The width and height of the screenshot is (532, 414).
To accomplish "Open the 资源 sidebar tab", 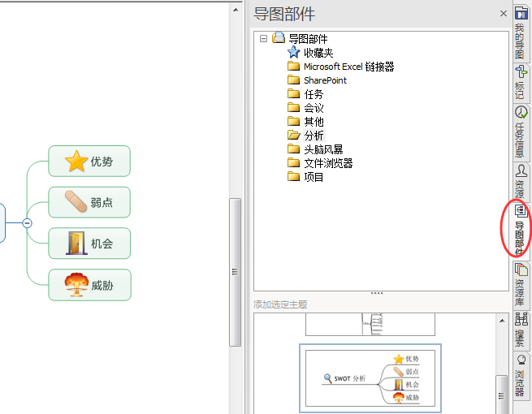I will click(x=521, y=181).
